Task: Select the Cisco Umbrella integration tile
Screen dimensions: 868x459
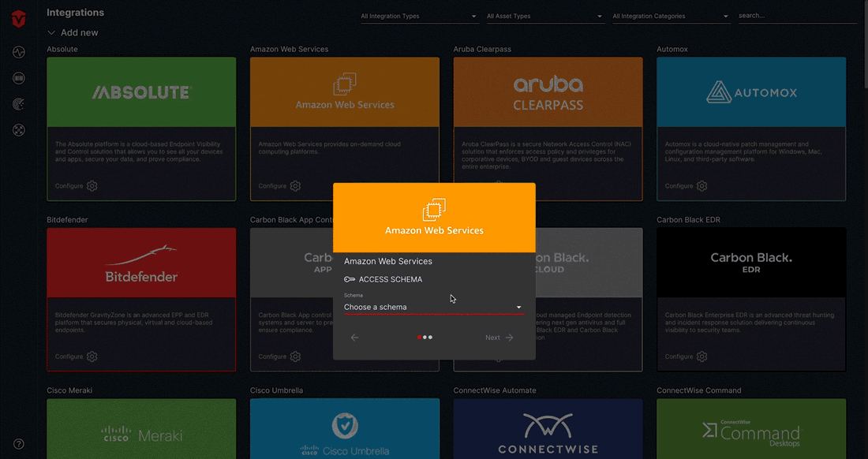Action: point(345,428)
